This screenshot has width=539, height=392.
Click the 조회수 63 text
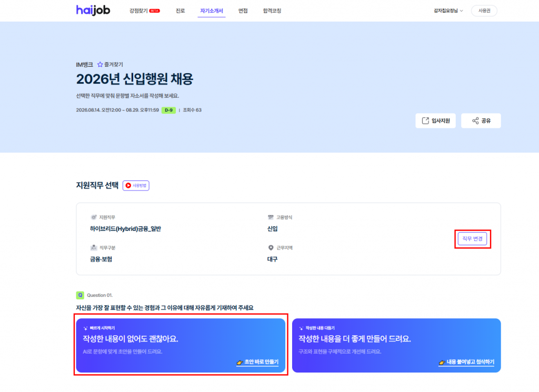click(x=192, y=110)
